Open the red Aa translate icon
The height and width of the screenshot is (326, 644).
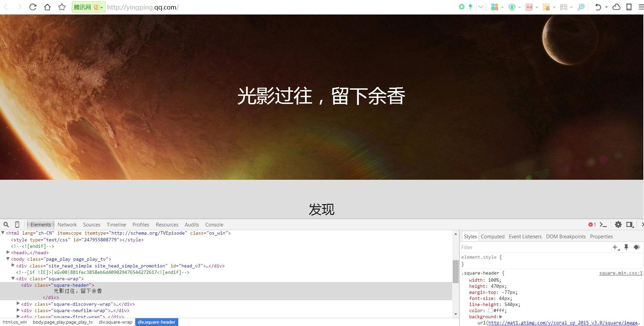[529, 7]
